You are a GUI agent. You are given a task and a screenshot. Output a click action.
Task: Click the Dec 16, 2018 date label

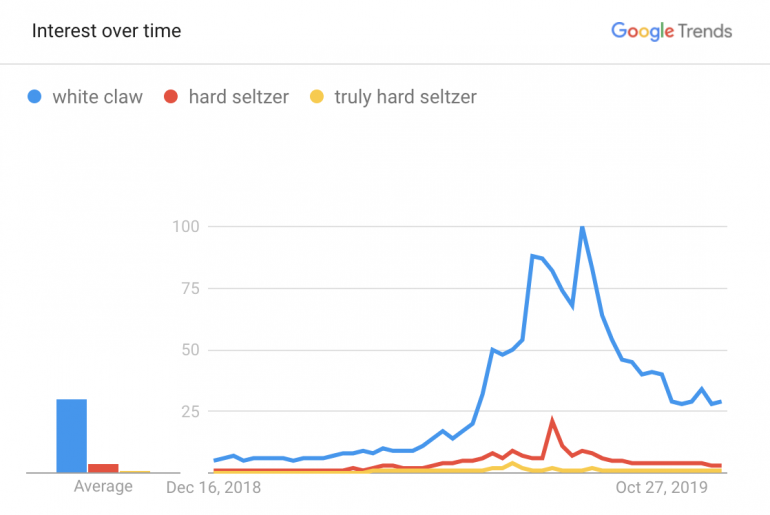coord(214,488)
